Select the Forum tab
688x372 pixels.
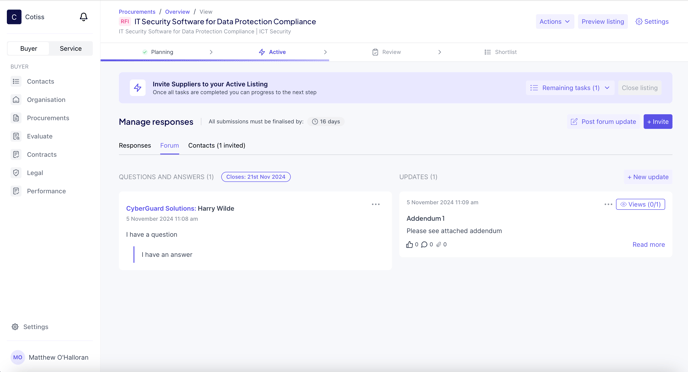[x=169, y=146]
